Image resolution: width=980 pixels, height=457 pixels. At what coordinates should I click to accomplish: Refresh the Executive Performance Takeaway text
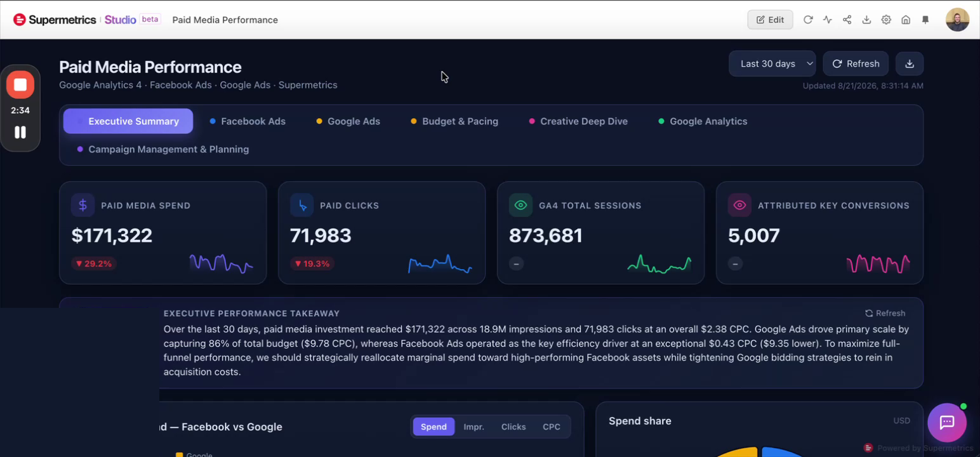pyautogui.click(x=885, y=313)
